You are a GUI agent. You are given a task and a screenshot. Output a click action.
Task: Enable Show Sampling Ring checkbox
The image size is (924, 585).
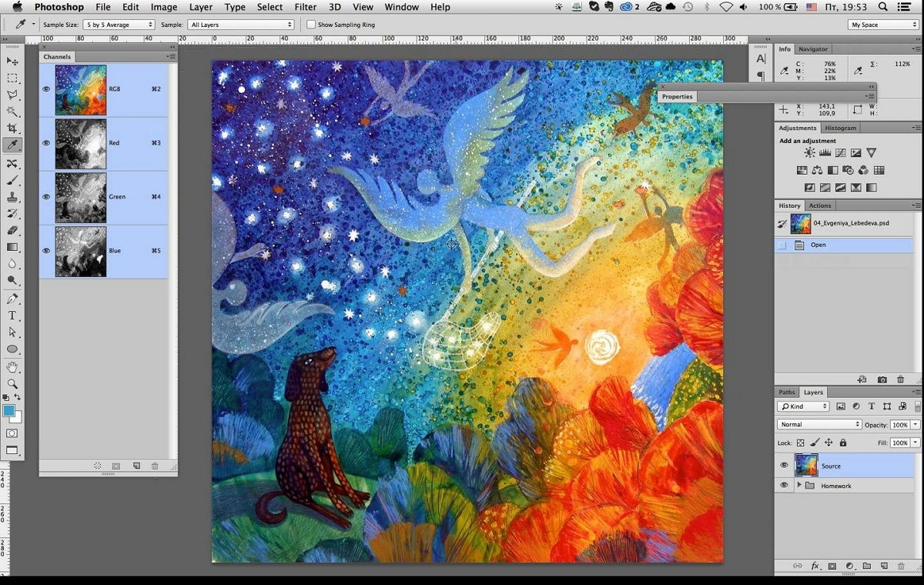311,25
